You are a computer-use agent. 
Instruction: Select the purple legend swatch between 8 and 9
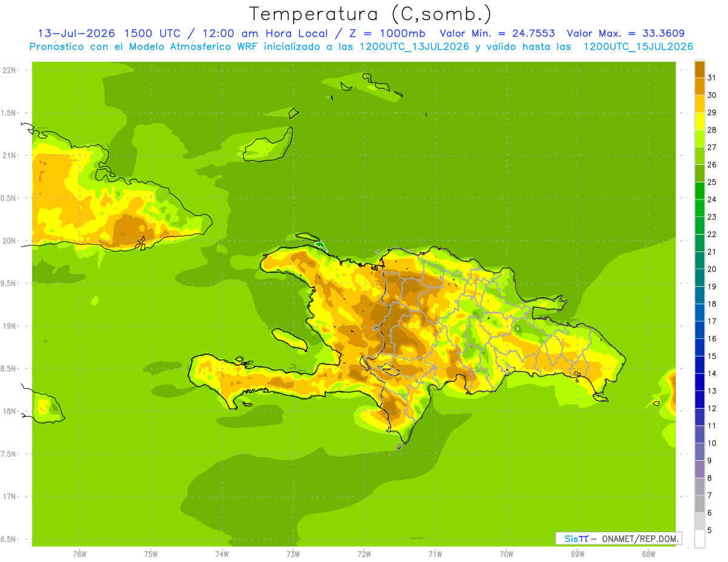(699, 470)
